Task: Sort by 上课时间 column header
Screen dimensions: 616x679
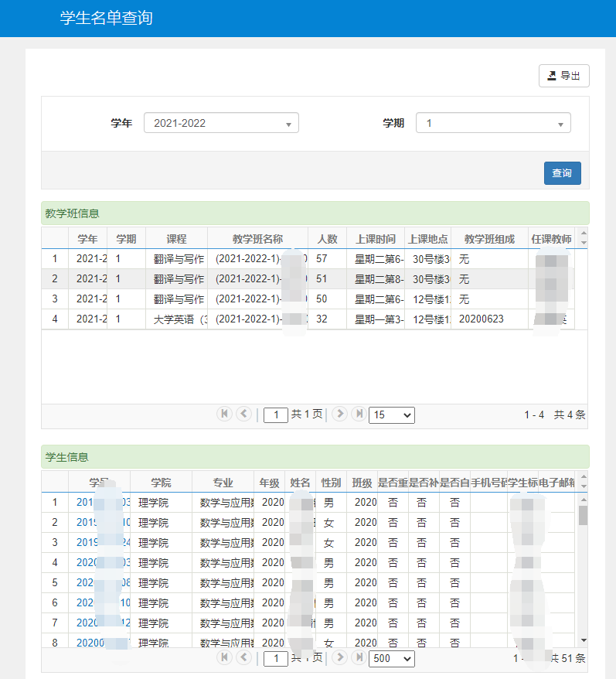Action: (376, 239)
